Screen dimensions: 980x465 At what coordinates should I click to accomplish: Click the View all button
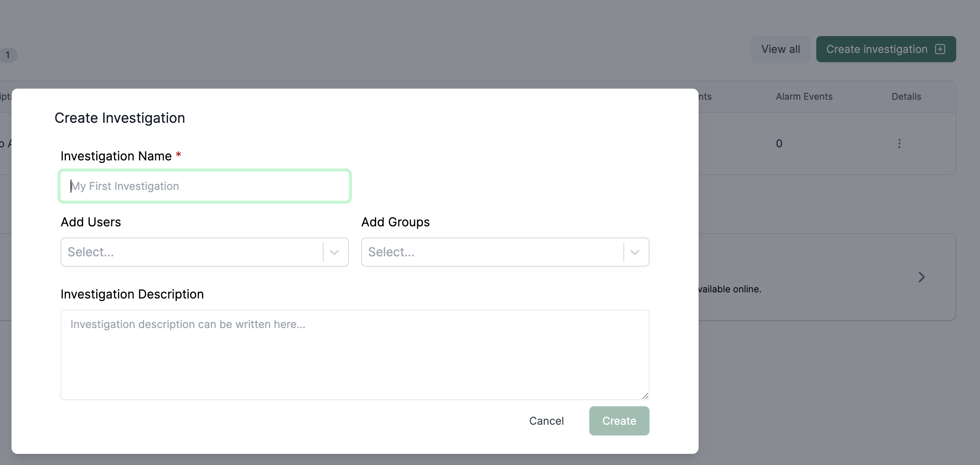781,49
